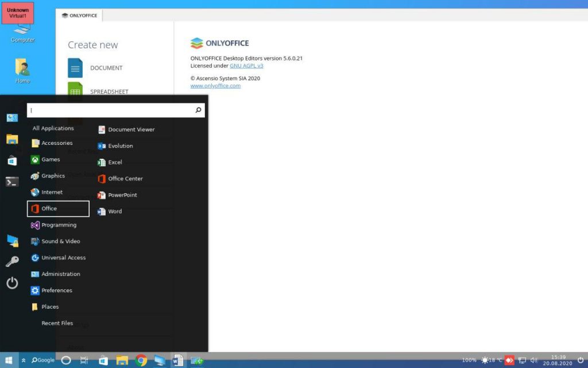Open the Computer desktop icon

tap(22, 34)
